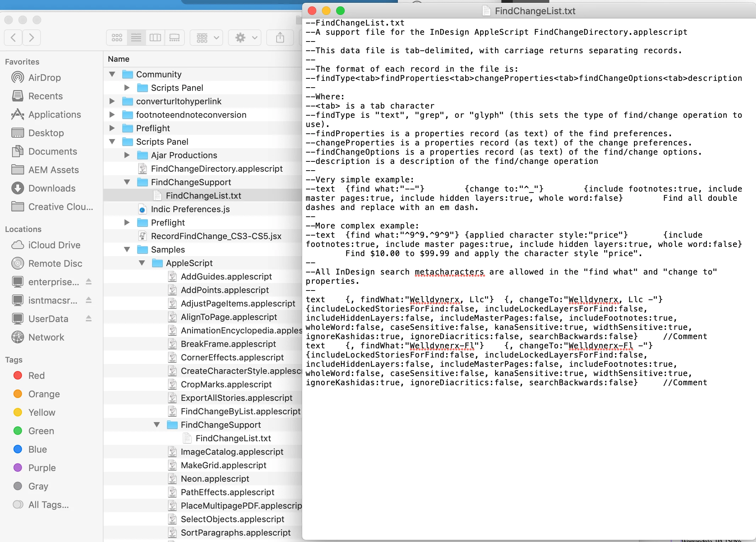
Task: Expand the footnoteendnoteconversion folder
Action: 112,115
